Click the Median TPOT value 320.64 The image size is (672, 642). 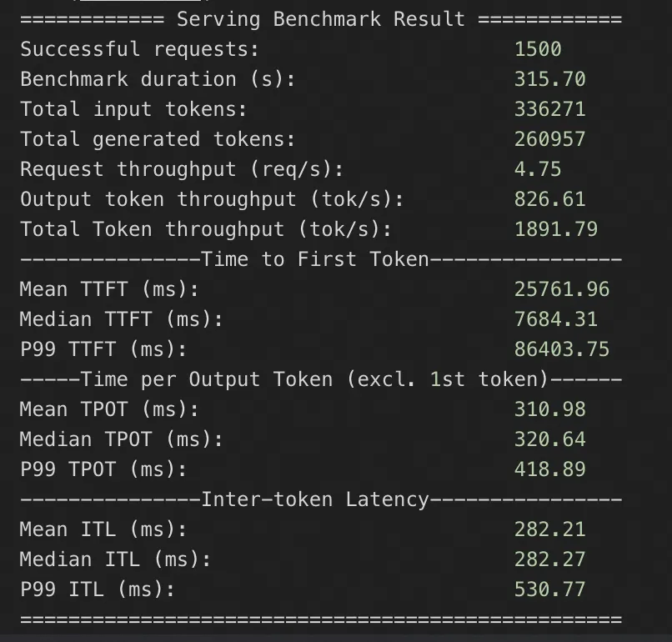pos(549,439)
